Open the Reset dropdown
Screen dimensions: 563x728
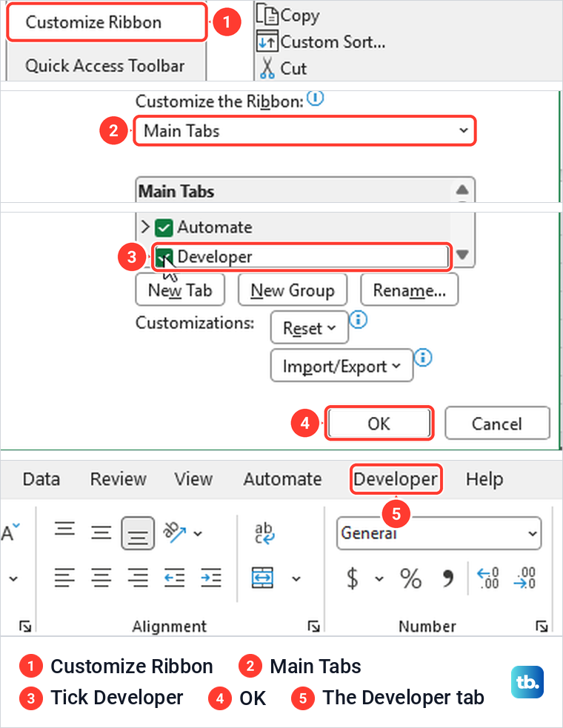[x=310, y=328]
